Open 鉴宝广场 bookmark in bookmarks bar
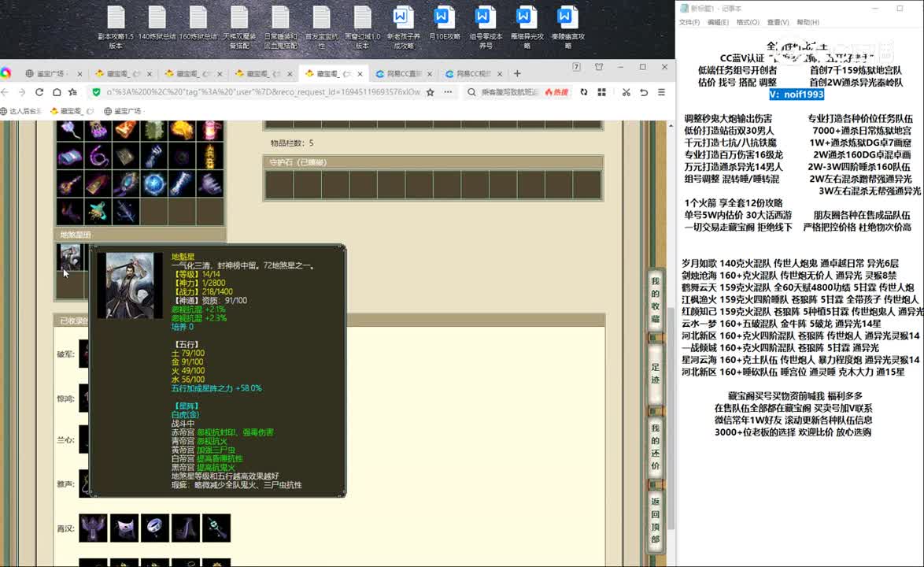Viewport: 924px width, 567px height. [123, 111]
